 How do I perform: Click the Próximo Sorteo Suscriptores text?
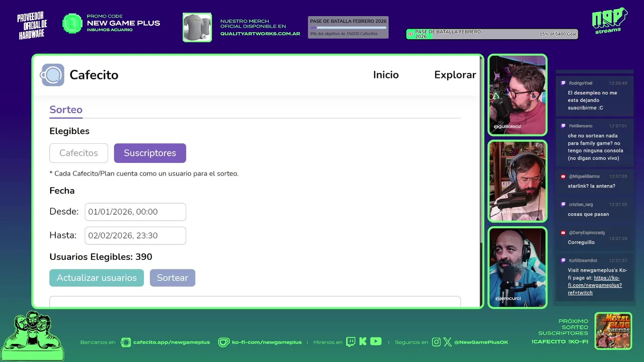coord(563,327)
